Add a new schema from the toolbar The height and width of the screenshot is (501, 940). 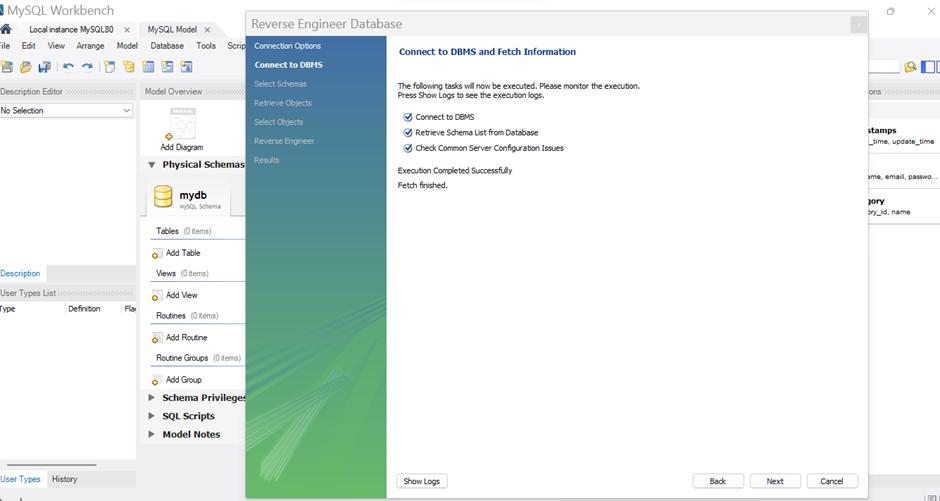[129, 67]
